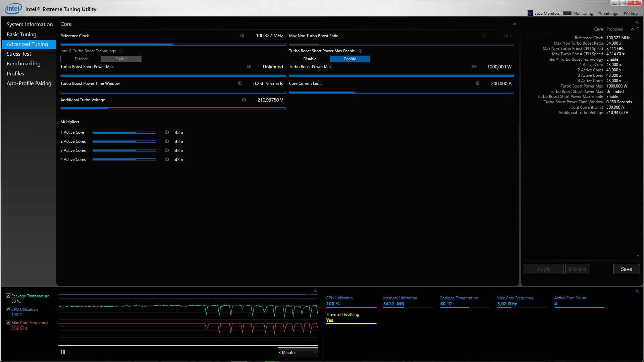This screenshot has width=644, height=362.
Task: Open Settings wrench icon in header
Action: pyautogui.click(x=600, y=13)
